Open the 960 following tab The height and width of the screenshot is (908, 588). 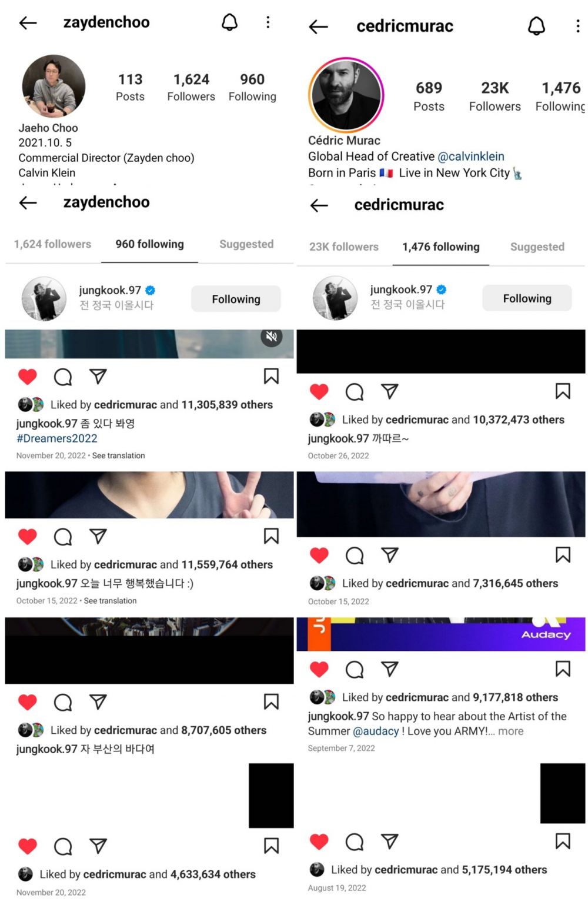click(149, 244)
